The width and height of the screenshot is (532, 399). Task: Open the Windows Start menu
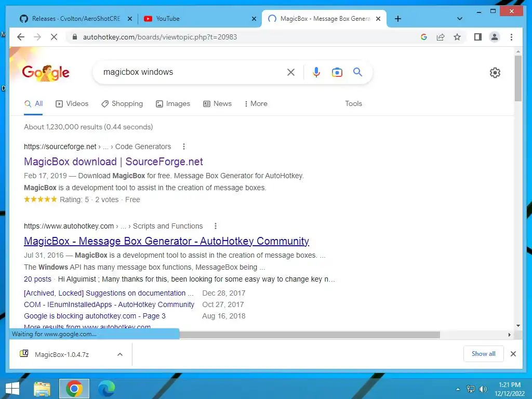(12, 389)
